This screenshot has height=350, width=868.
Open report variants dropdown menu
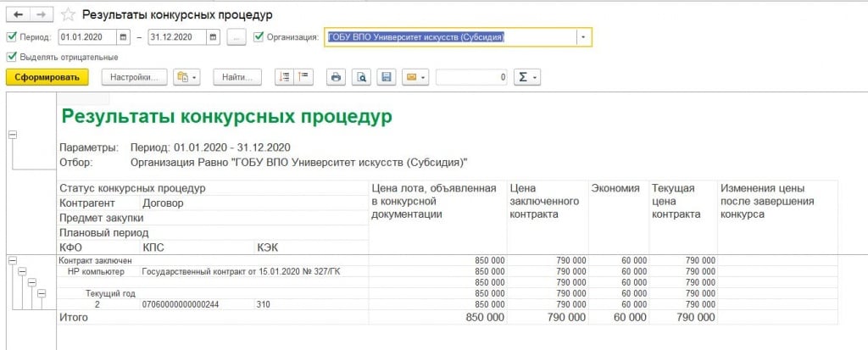click(x=186, y=77)
